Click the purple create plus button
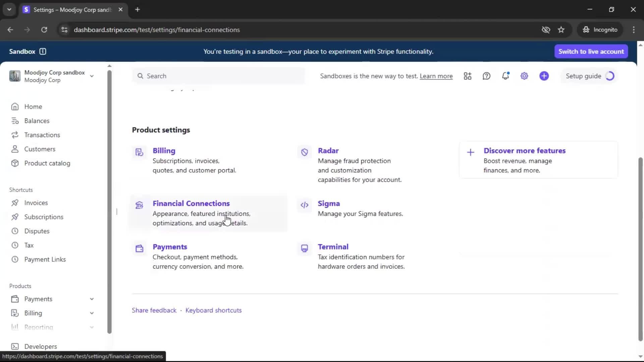This screenshot has width=644, height=362. [x=544, y=76]
